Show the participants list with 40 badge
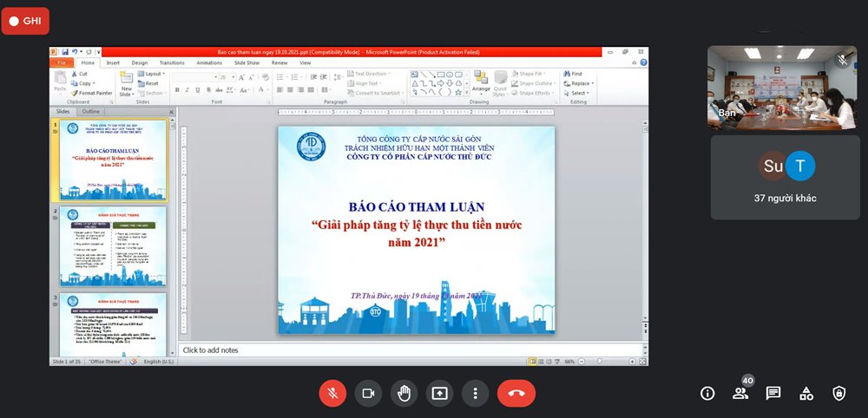 (740, 393)
